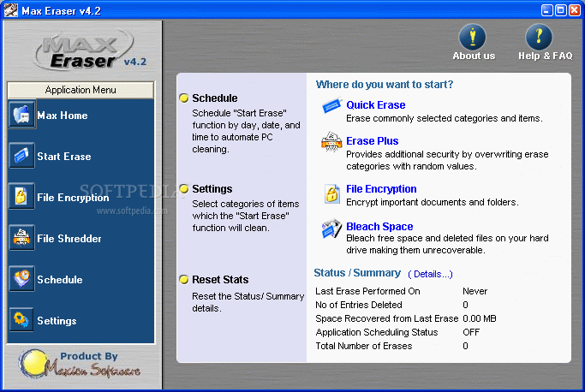Open the blue File Encryption link
Screen dimensions: 585x392
381,189
